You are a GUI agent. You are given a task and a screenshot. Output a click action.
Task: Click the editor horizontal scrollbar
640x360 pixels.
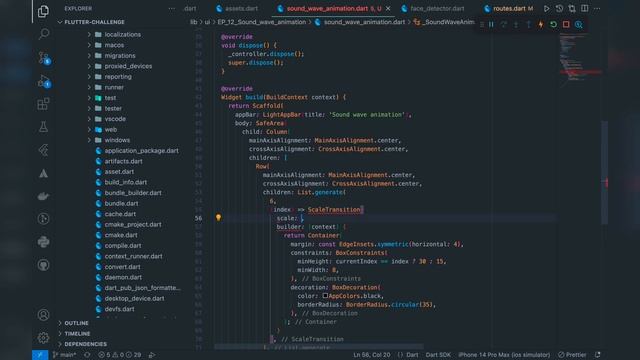(x=319, y=347)
